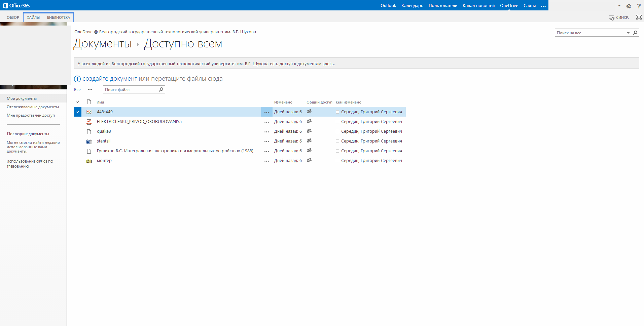Sort by Имя column header

[x=100, y=102]
